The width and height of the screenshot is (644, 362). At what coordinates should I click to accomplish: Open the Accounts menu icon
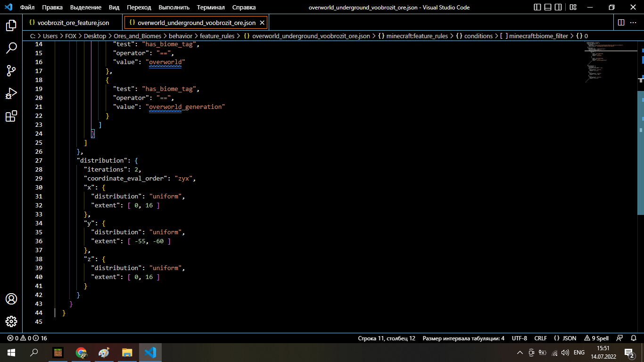[11, 299]
